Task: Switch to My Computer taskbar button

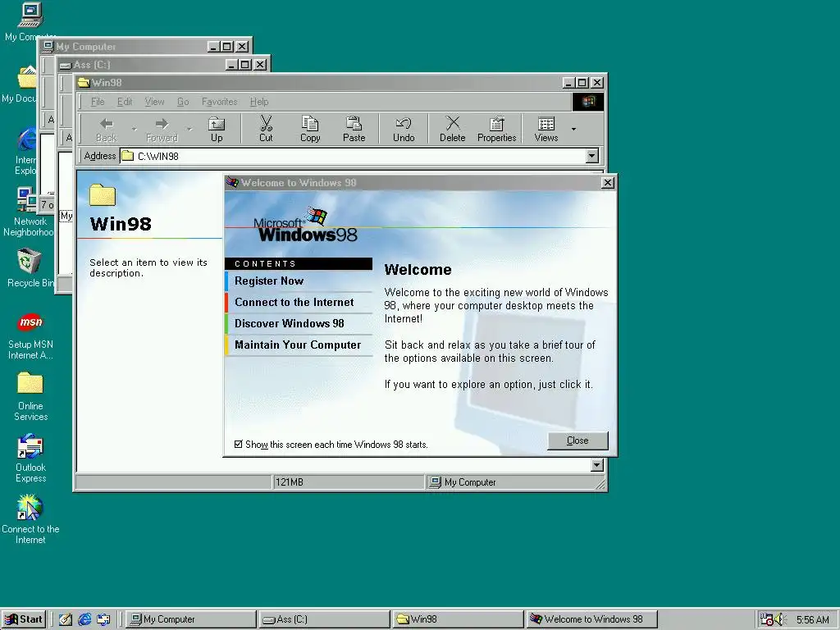Action: point(191,619)
